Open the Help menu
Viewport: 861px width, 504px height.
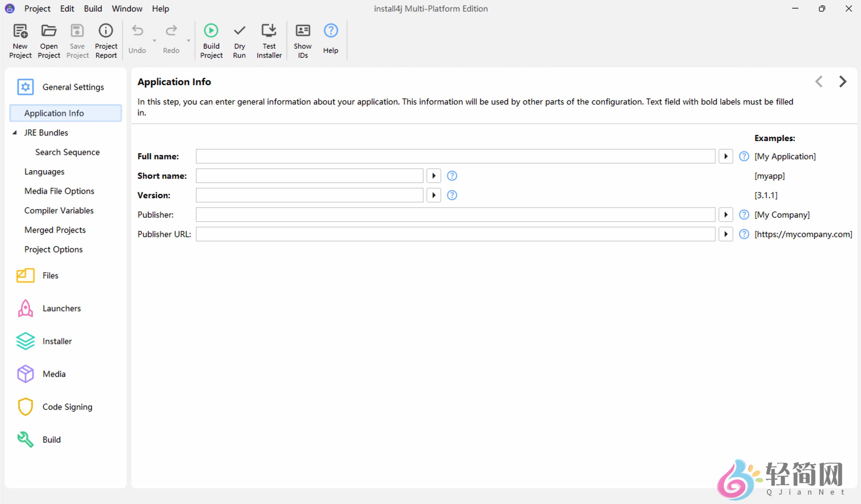pos(160,9)
